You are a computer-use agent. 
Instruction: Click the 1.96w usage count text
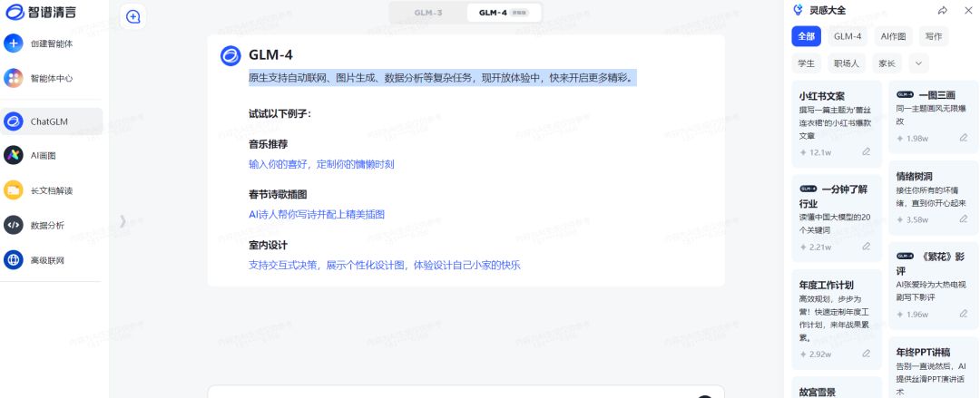[x=916, y=315]
